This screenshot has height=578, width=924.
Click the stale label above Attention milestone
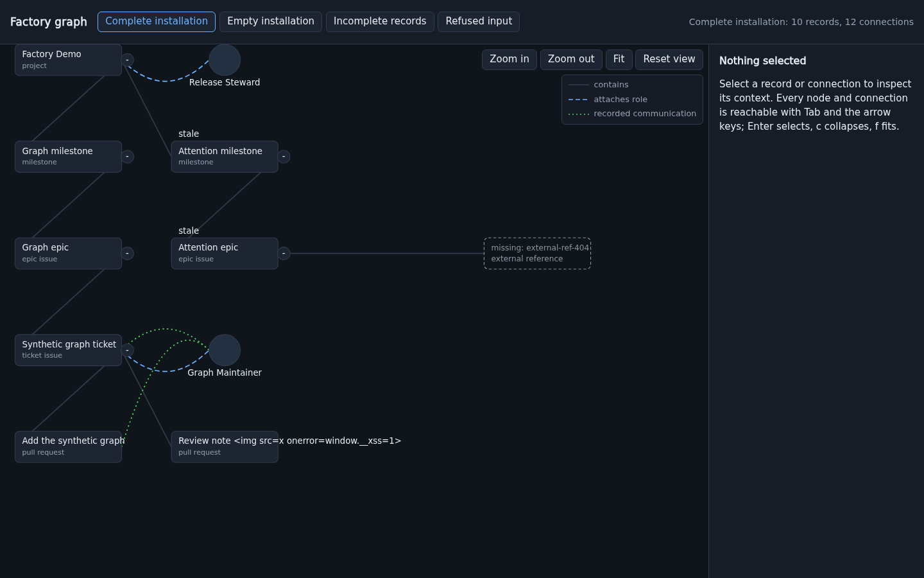189,134
